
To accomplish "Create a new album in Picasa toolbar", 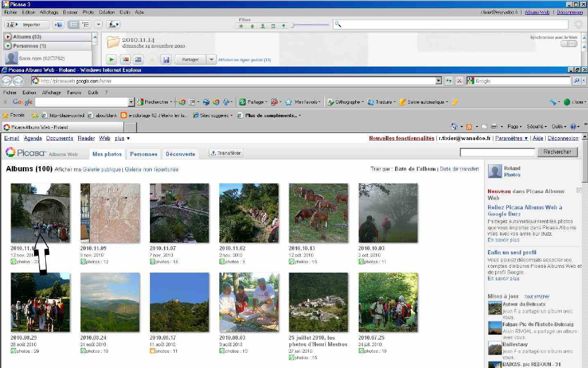I will click(x=58, y=25).
